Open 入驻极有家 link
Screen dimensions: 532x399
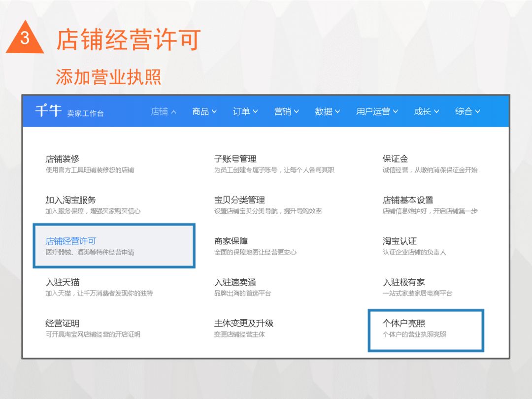tap(404, 282)
